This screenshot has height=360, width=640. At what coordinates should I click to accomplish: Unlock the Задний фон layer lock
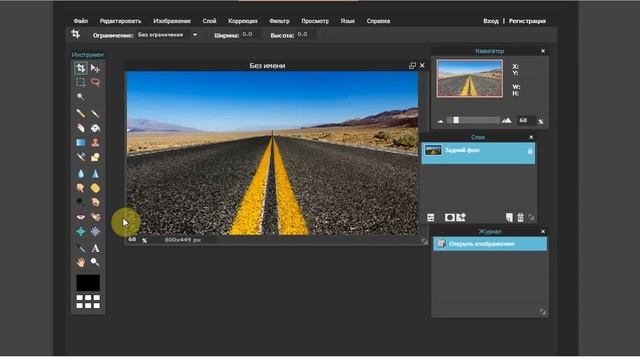click(x=530, y=151)
